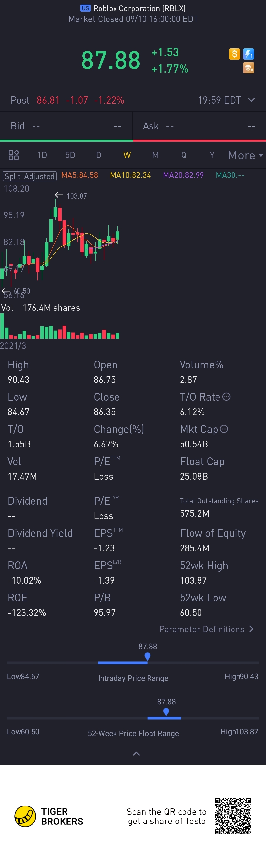Tap the T/O Rate info icon

(x=227, y=397)
